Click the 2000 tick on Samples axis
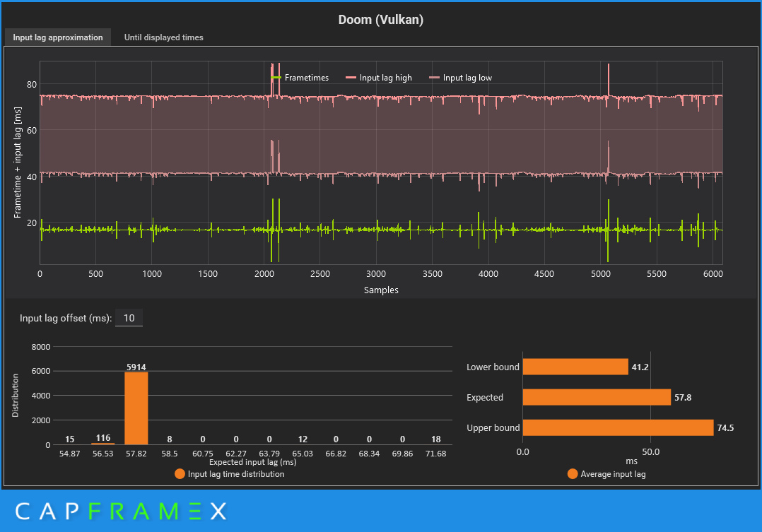 click(x=264, y=274)
